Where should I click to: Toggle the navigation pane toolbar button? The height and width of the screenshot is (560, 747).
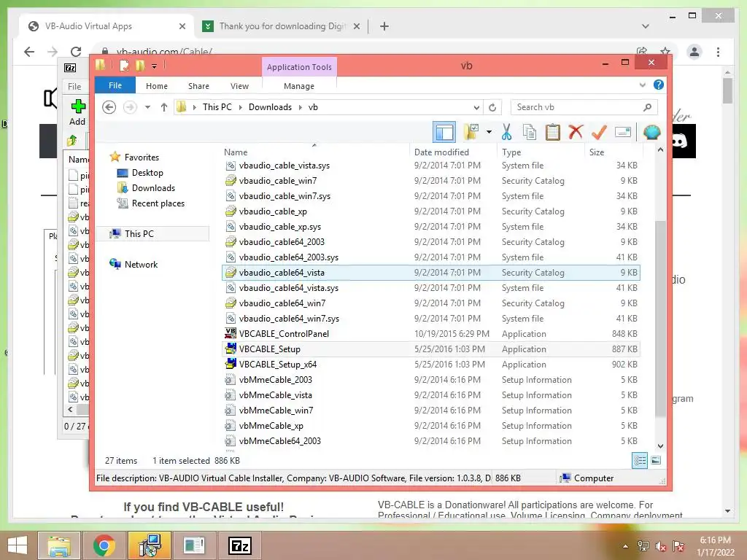444,132
